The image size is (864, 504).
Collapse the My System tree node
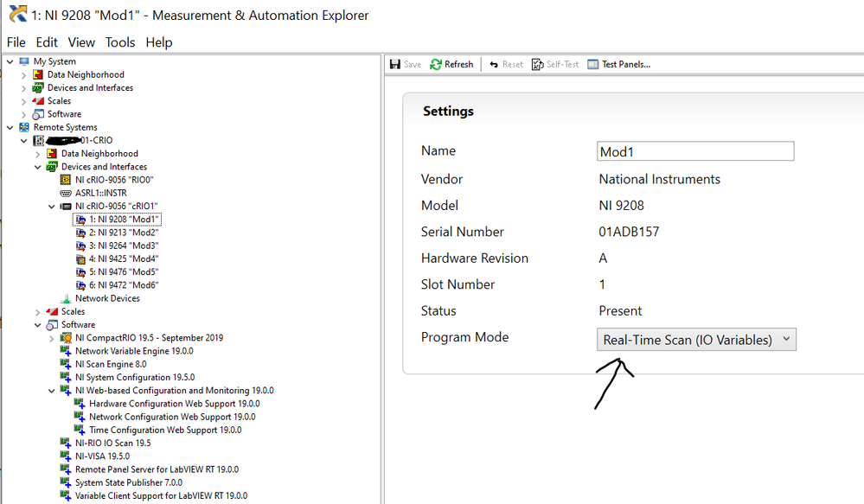click(10, 61)
